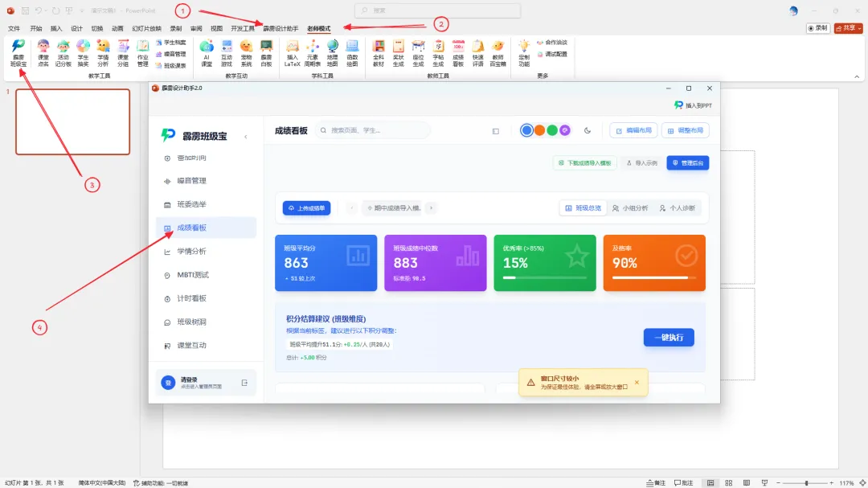Open 班委选举 in the sidebar

206,204
